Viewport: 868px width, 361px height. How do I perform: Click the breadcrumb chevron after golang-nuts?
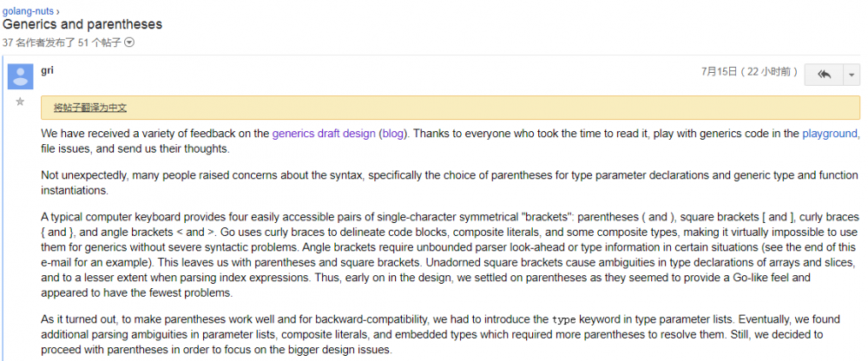click(59, 11)
